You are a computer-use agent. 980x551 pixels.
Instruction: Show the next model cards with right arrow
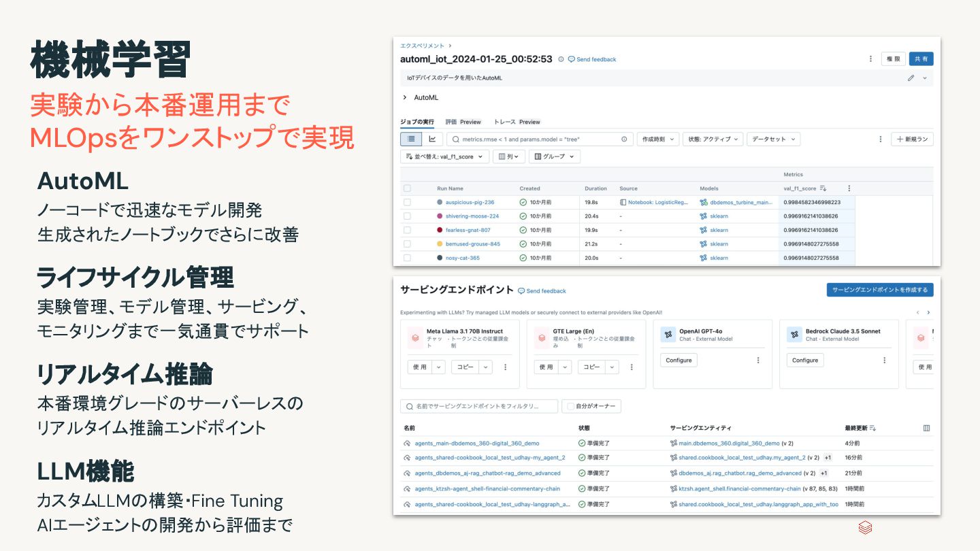(x=928, y=312)
